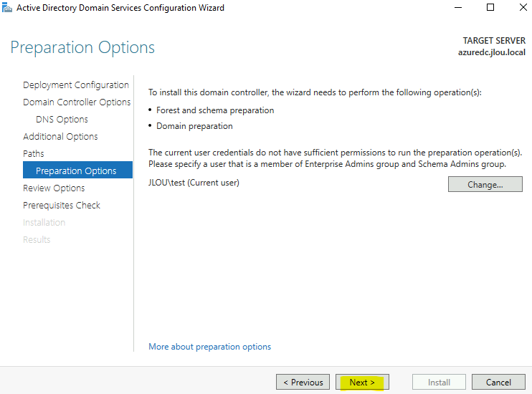Open the Prerequisites Check step

pos(62,205)
